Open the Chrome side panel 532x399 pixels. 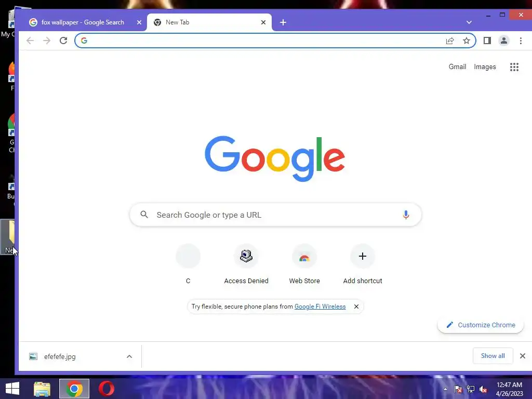(x=487, y=41)
